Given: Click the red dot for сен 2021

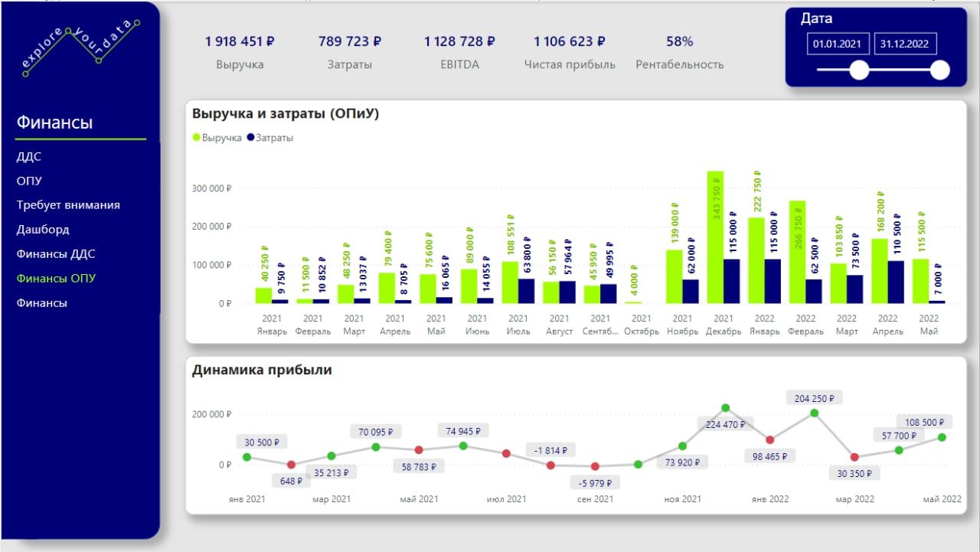Looking at the screenshot, I should 596,465.
